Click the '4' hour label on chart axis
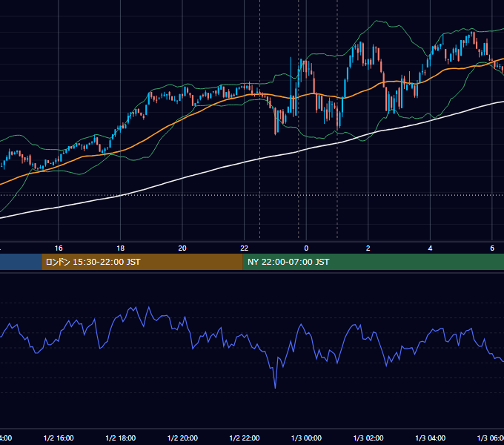This screenshot has height=445, width=504. tap(430, 248)
